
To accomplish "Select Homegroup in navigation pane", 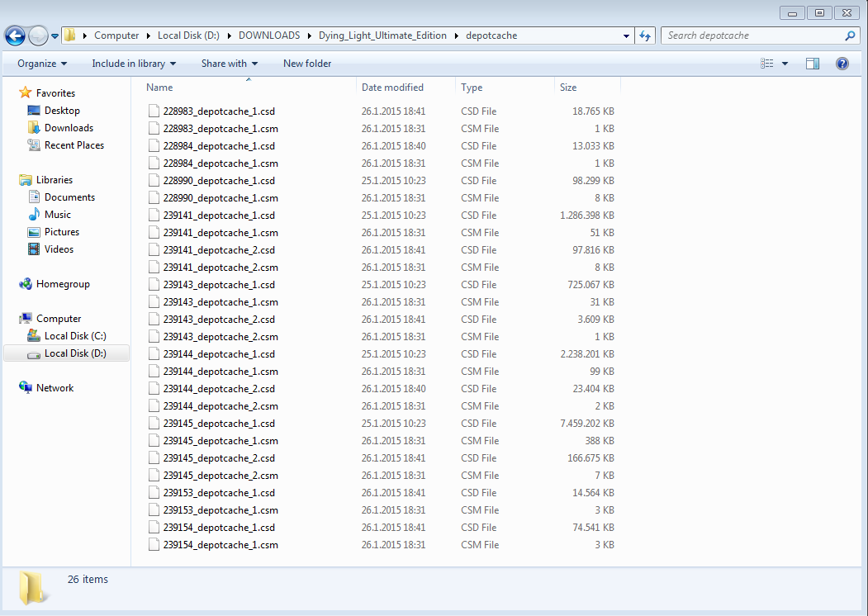I will [x=63, y=284].
